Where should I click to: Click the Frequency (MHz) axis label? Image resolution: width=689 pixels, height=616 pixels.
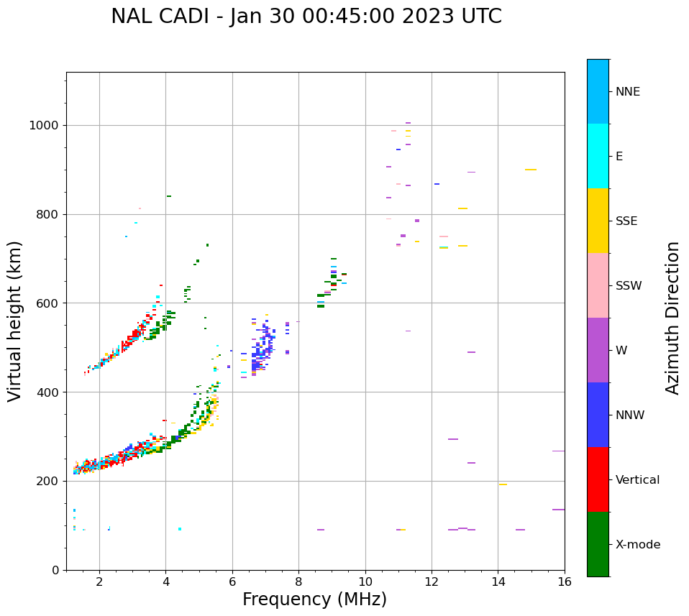(314, 599)
